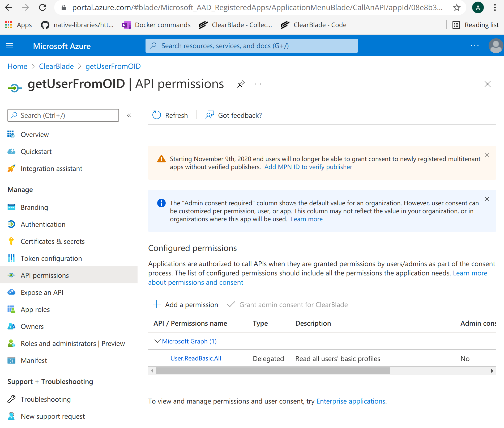Reload the page with the refresh icon
This screenshot has width=504, height=428.
click(42, 7)
